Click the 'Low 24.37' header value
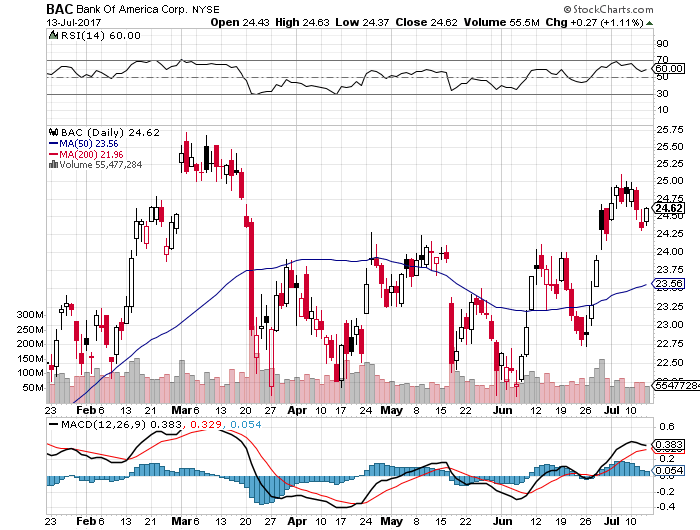The image size is (700, 530). point(362,22)
